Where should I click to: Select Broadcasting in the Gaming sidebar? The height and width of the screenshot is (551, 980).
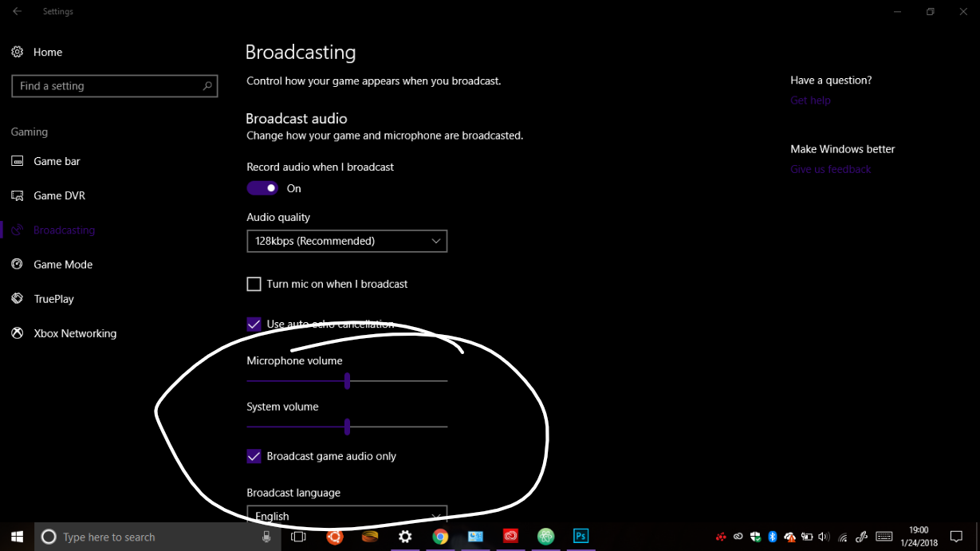pos(64,230)
